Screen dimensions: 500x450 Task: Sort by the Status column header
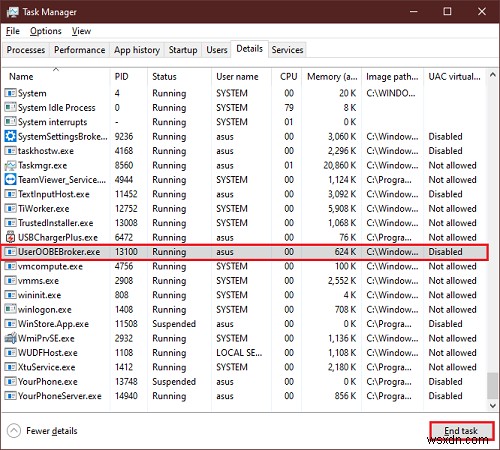(x=179, y=77)
